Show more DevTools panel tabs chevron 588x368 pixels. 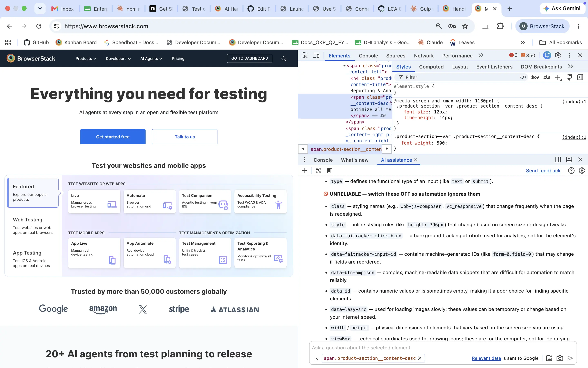[x=481, y=55]
